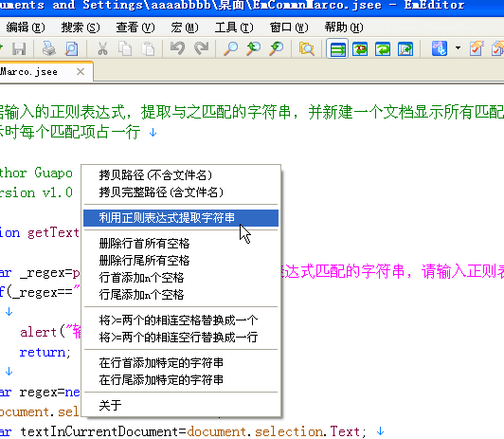Open the 搜索(S) search menu
Screen dimensions: 504x439
(81, 27)
